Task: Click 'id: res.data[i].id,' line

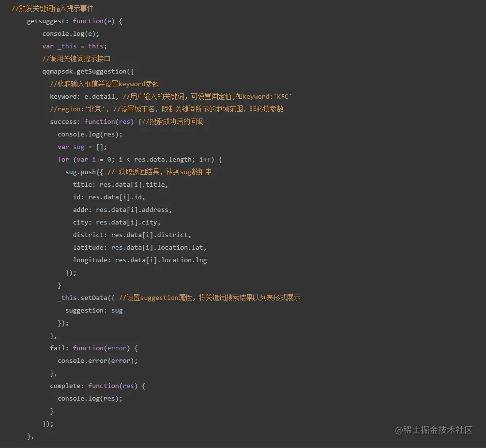Action: tap(109, 197)
